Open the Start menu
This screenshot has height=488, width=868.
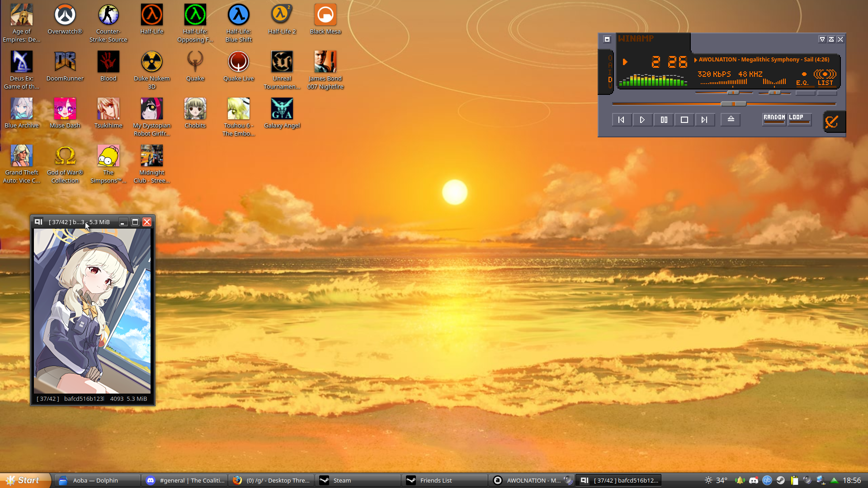coord(24,480)
